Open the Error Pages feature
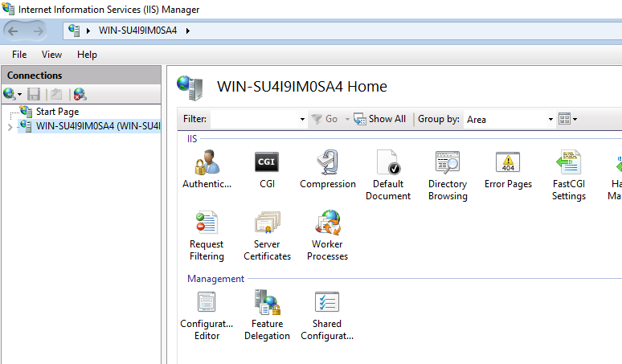 coord(508,170)
